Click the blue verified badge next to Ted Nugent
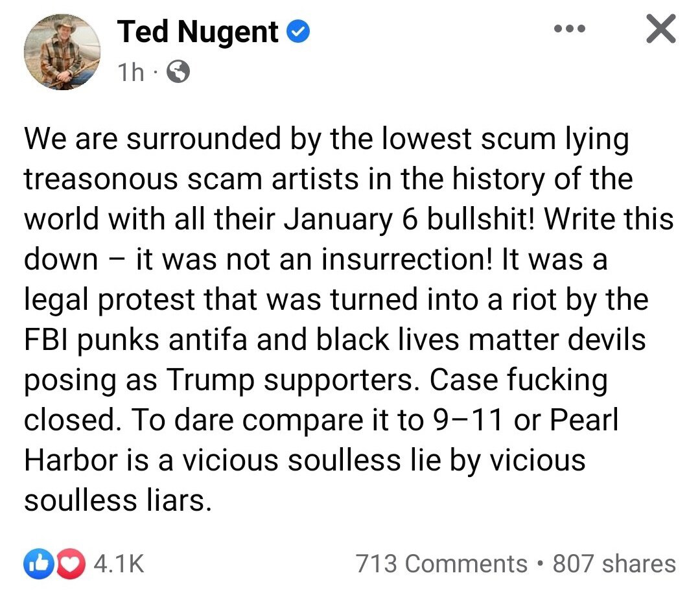 pos(299,30)
